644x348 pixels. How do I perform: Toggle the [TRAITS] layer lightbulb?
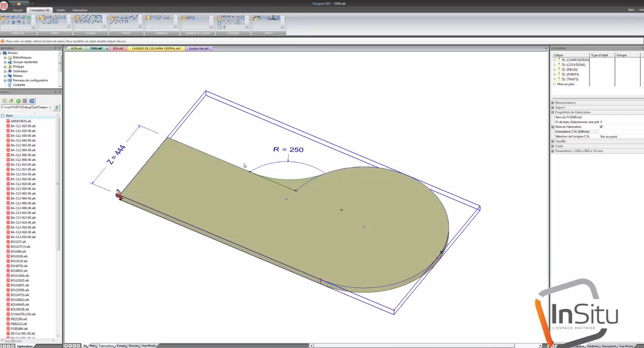click(x=559, y=79)
